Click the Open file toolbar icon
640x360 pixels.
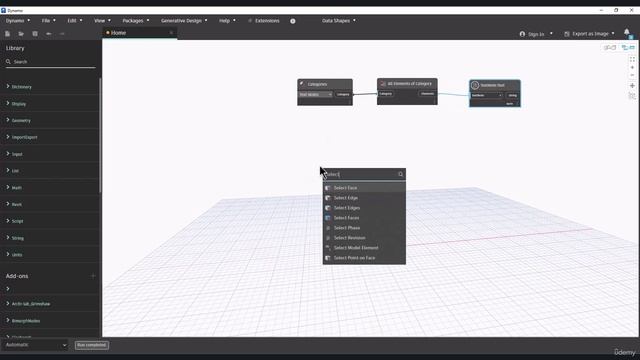coord(21,34)
